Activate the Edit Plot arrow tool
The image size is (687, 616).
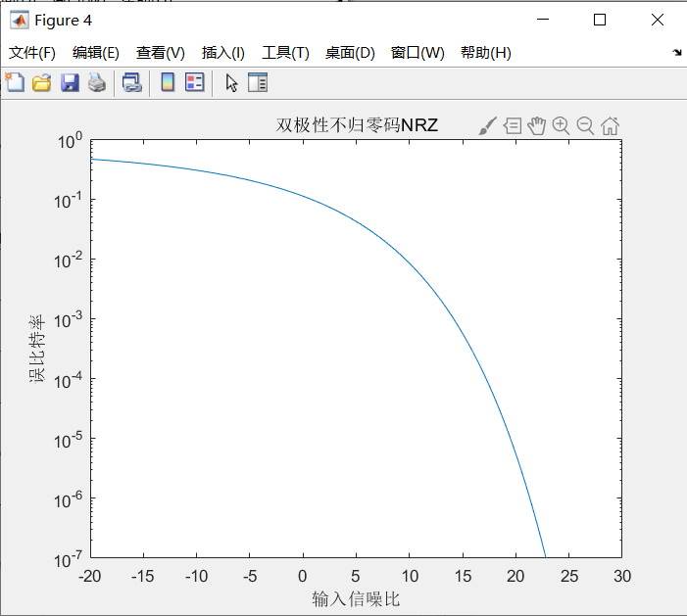(x=231, y=82)
